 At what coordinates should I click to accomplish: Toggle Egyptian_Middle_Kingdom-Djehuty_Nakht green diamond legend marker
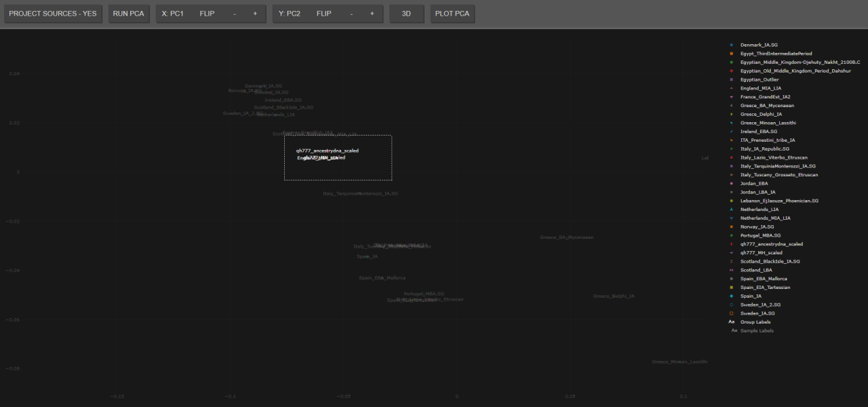tap(732, 62)
